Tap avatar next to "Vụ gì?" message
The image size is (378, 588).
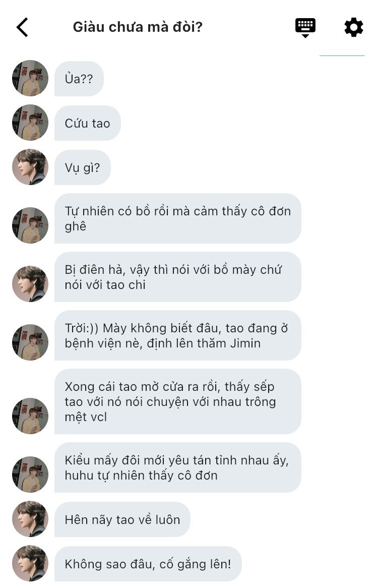pyautogui.click(x=30, y=167)
